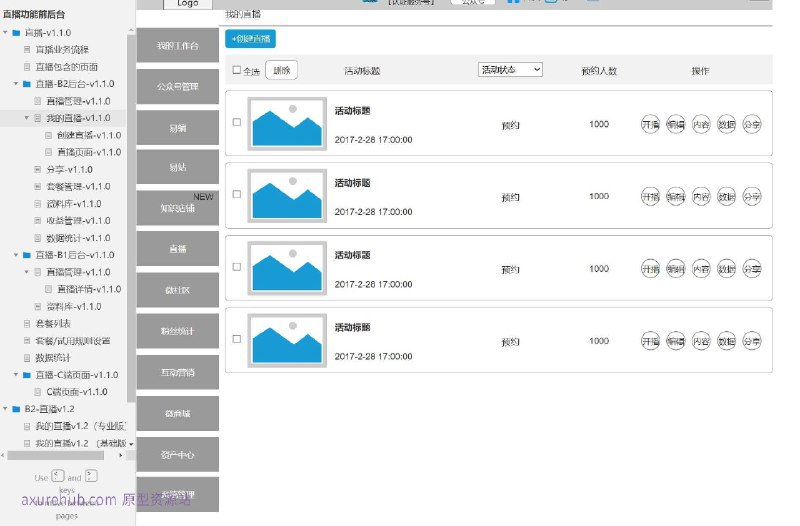The height and width of the screenshot is (526, 800).
Task: Click 分享 icon in the last activity row
Action: 752,341
